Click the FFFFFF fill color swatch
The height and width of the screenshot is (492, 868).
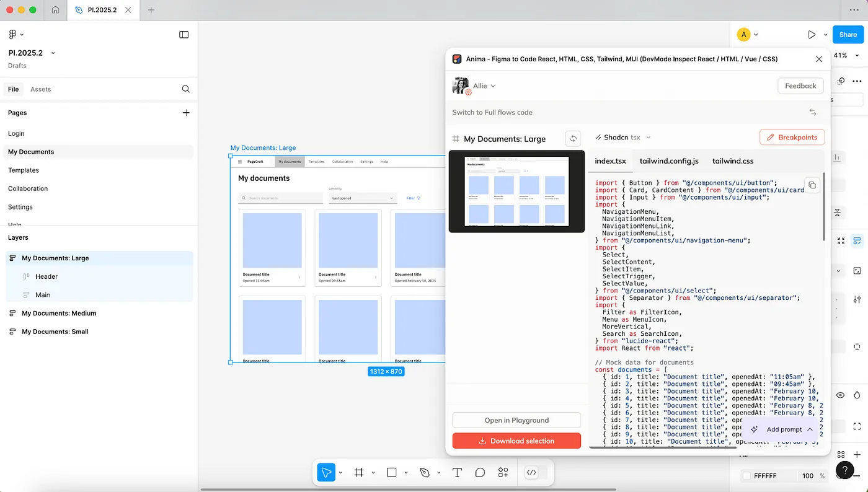click(x=746, y=476)
